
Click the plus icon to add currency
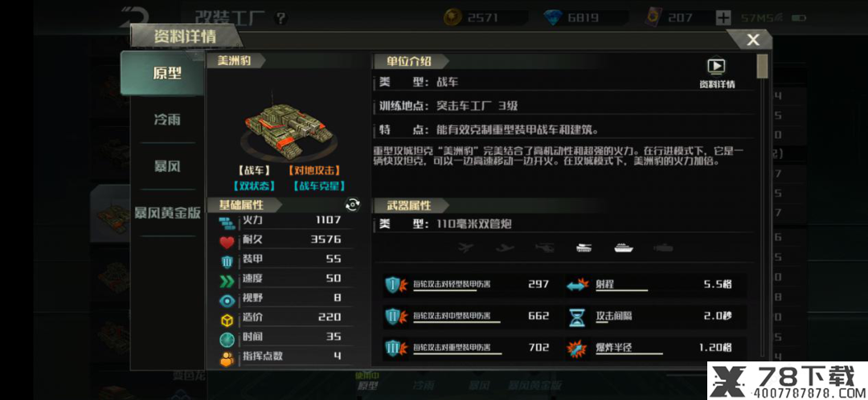pyautogui.click(x=723, y=18)
